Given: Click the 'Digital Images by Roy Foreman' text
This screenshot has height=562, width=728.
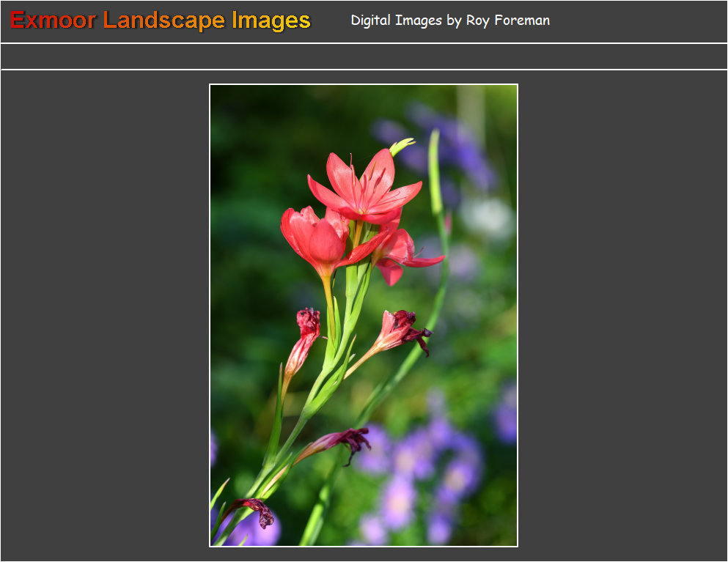Looking at the screenshot, I should click(x=449, y=21).
